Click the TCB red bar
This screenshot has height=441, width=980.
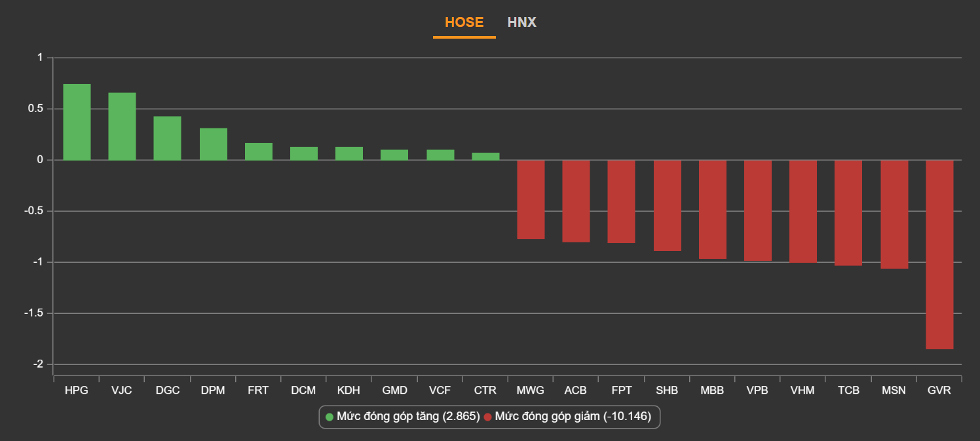[x=848, y=213]
